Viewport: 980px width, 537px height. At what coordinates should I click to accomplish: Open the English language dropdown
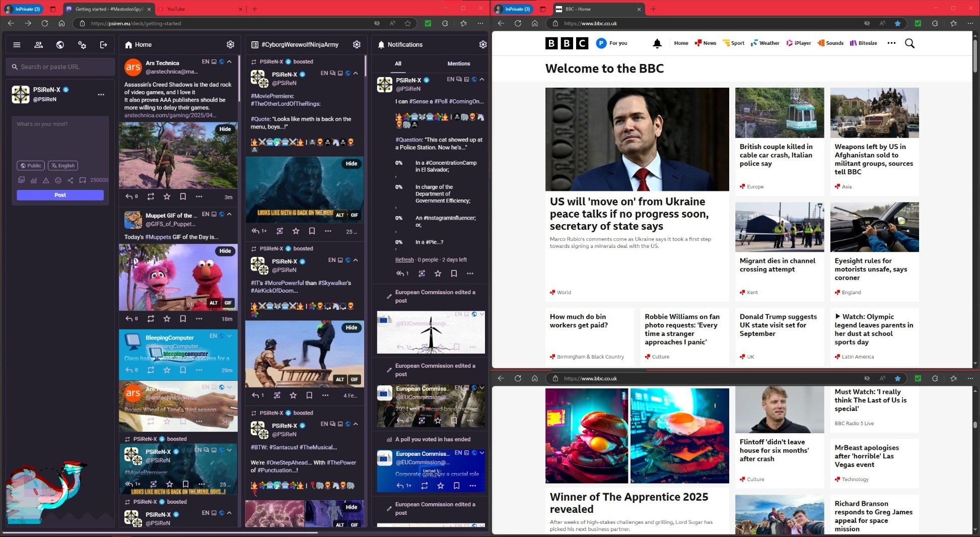pos(63,166)
